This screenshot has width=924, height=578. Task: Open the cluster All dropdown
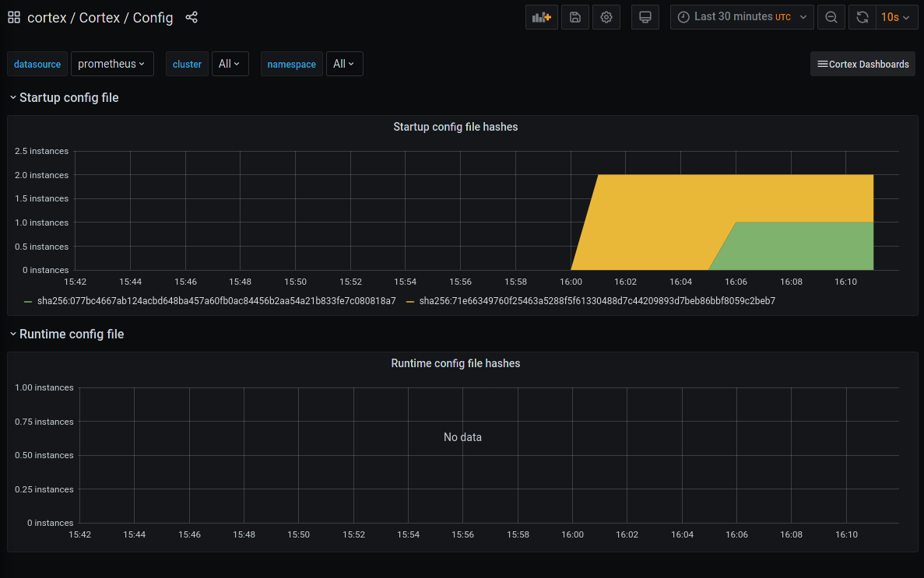click(230, 64)
